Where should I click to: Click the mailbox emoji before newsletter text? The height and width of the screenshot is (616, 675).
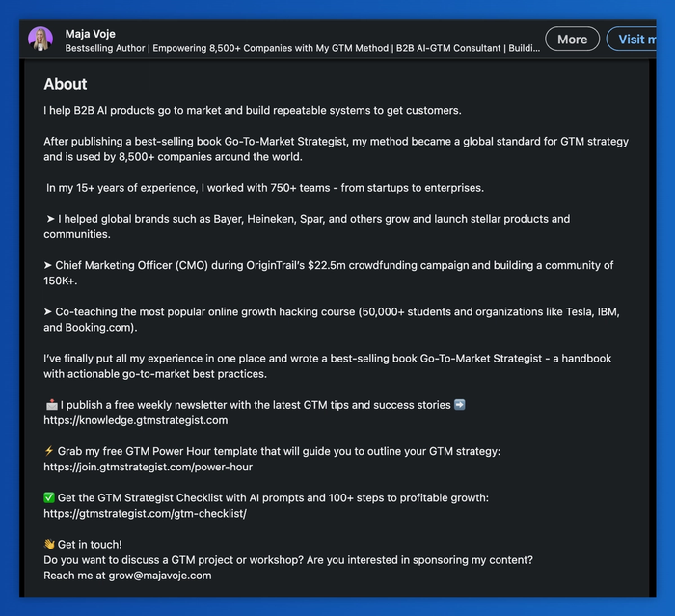[52, 405]
